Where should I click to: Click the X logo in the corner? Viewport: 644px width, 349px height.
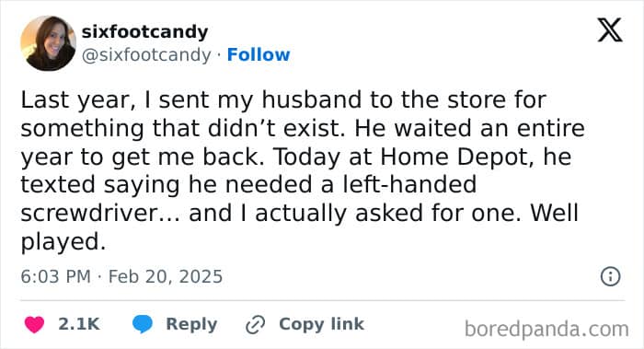click(610, 30)
